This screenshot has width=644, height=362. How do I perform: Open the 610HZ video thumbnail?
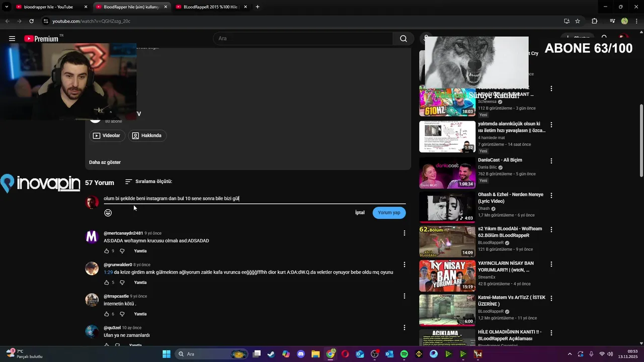(447, 102)
